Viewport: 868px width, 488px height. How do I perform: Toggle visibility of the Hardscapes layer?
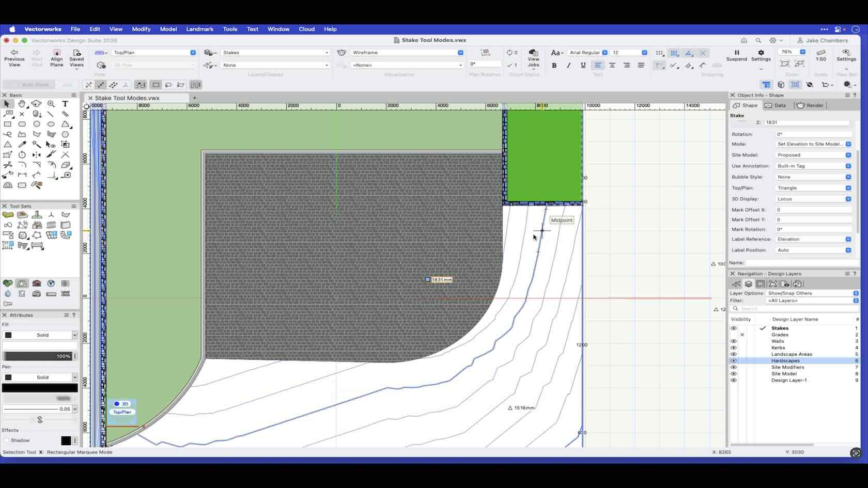[x=734, y=361]
